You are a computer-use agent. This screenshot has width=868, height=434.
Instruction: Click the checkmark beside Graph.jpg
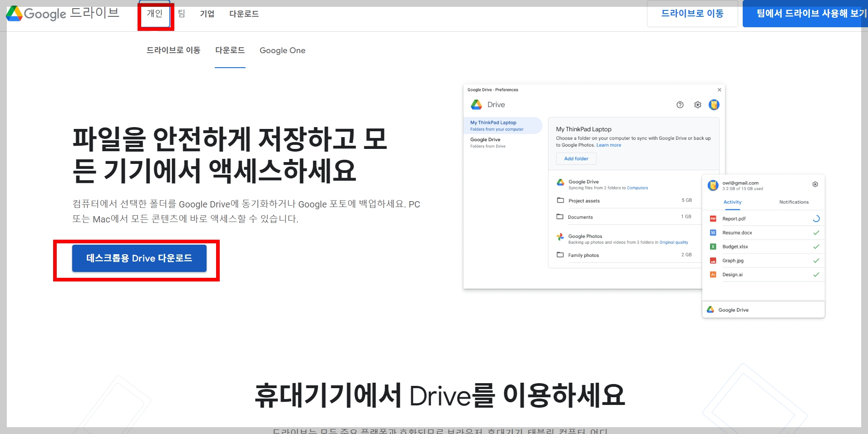point(816,261)
